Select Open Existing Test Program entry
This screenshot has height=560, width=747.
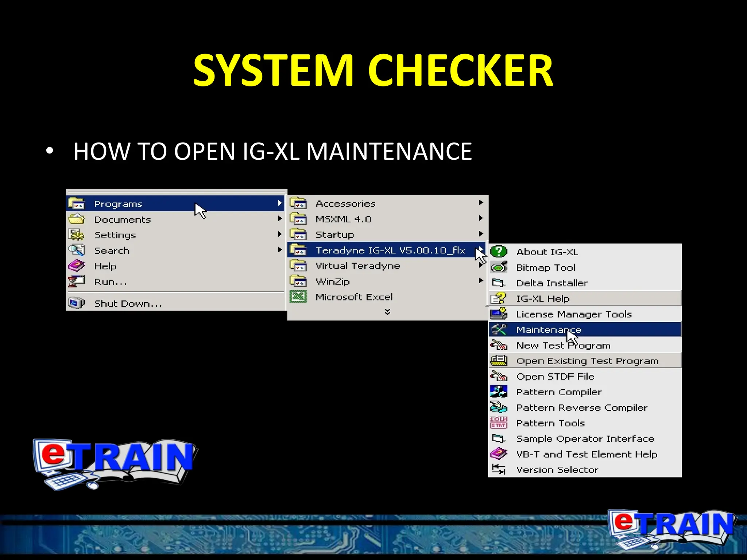click(x=585, y=361)
